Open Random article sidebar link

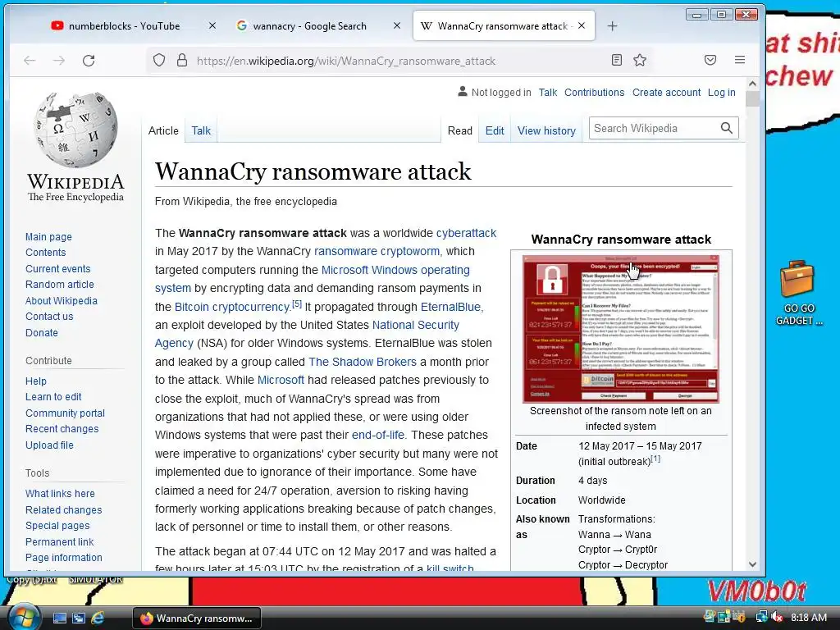[59, 285]
